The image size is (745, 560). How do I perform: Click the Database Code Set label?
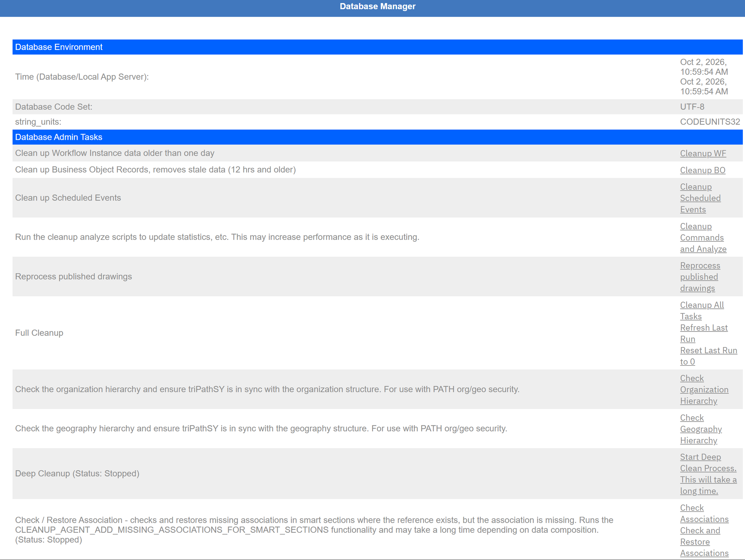54,107
